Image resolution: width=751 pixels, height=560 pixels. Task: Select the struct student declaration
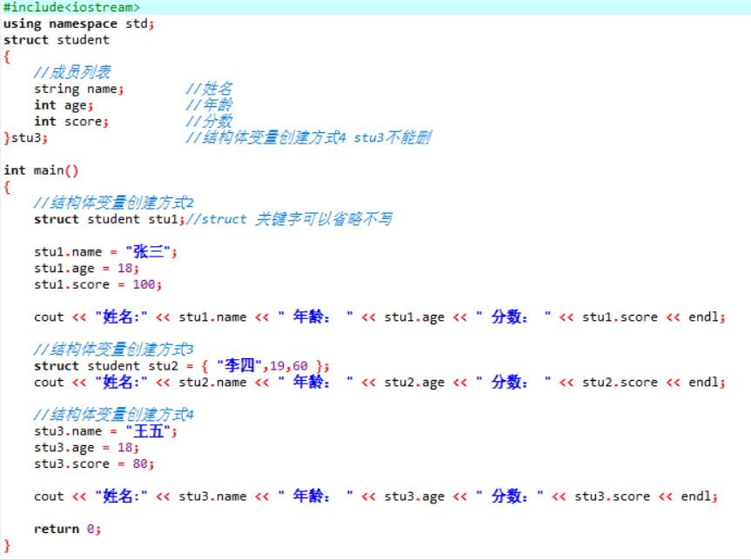[53, 39]
